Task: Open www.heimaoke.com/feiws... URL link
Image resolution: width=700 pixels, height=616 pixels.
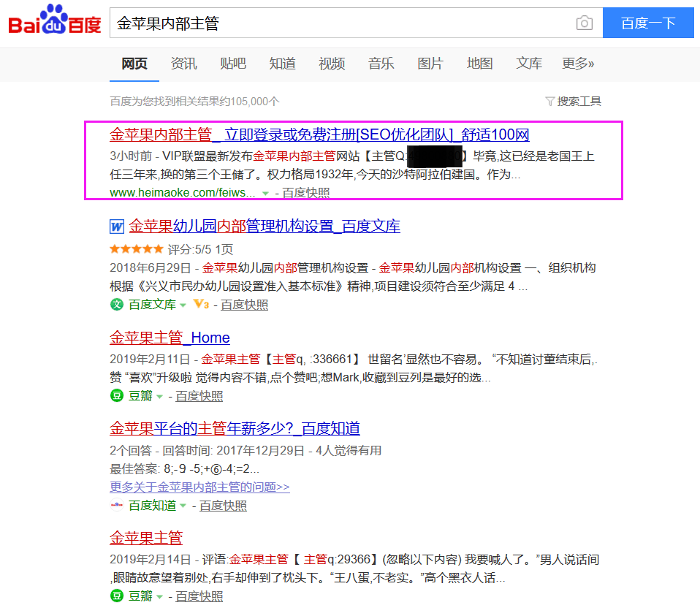Action: (183, 193)
